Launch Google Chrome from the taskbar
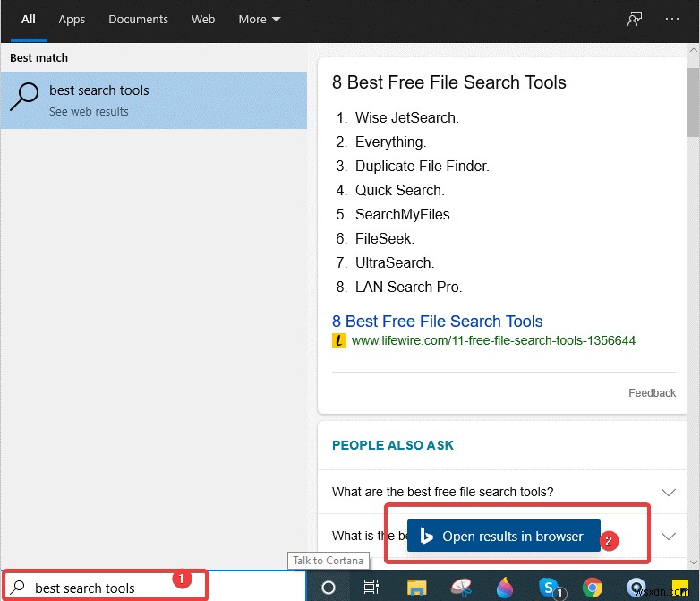Image resolution: width=700 pixels, height=601 pixels. (592, 588)
